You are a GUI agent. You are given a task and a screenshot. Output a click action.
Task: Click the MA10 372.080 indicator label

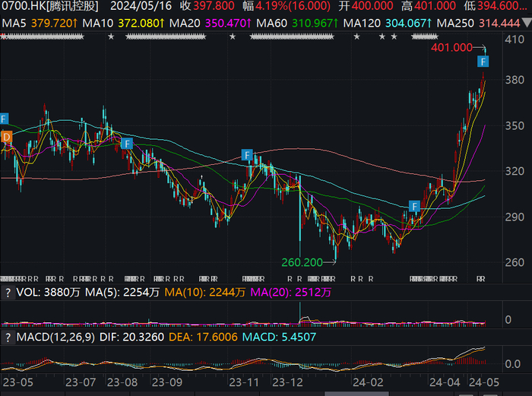tap(123, 23)
